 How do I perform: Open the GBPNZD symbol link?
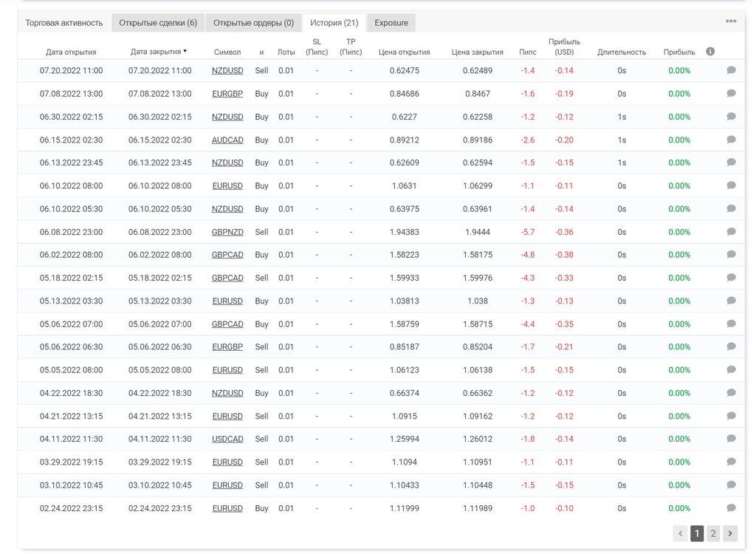tap(227, 232)
